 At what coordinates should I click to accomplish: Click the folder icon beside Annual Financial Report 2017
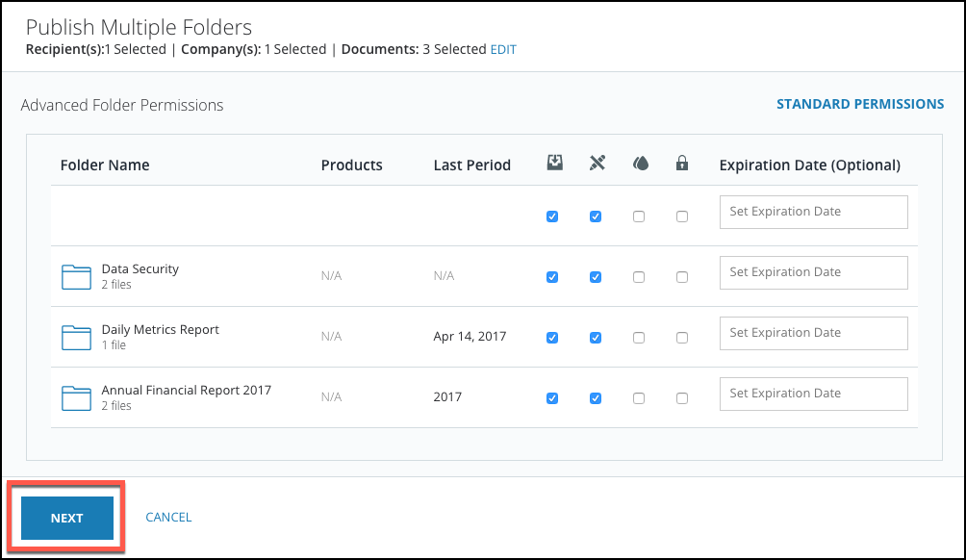click(x=76, y=396)
